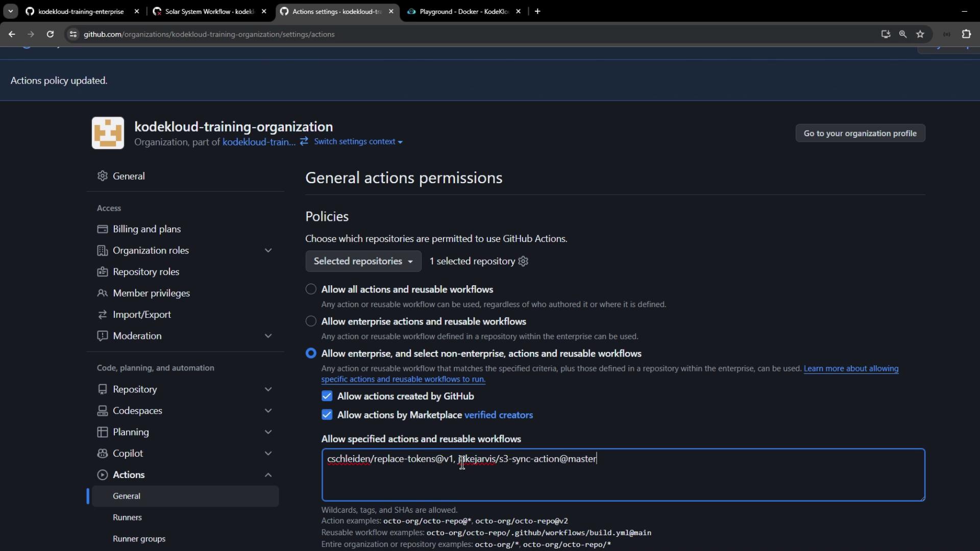The height and width of the screenshot is (551, 980).
Task: Select Allow all actions and reusable workflows
Action: click(311, 289)
